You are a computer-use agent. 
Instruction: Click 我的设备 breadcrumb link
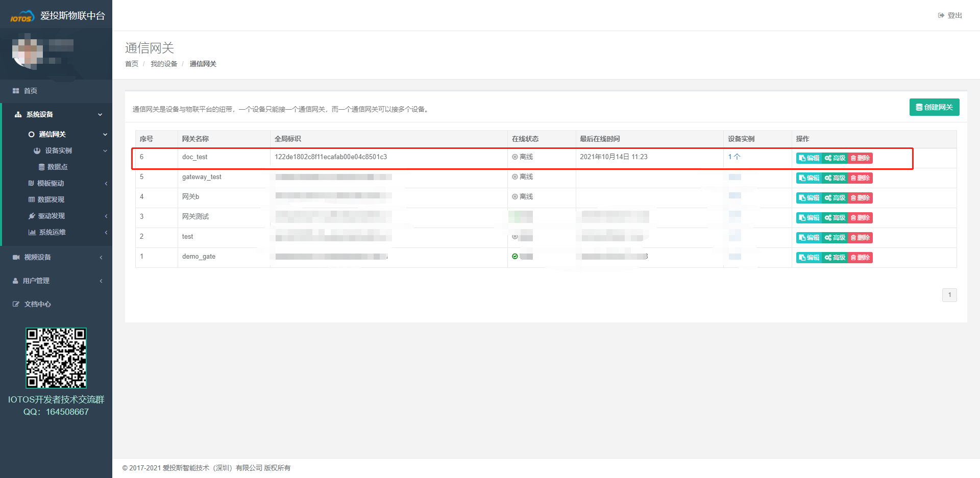164,64
